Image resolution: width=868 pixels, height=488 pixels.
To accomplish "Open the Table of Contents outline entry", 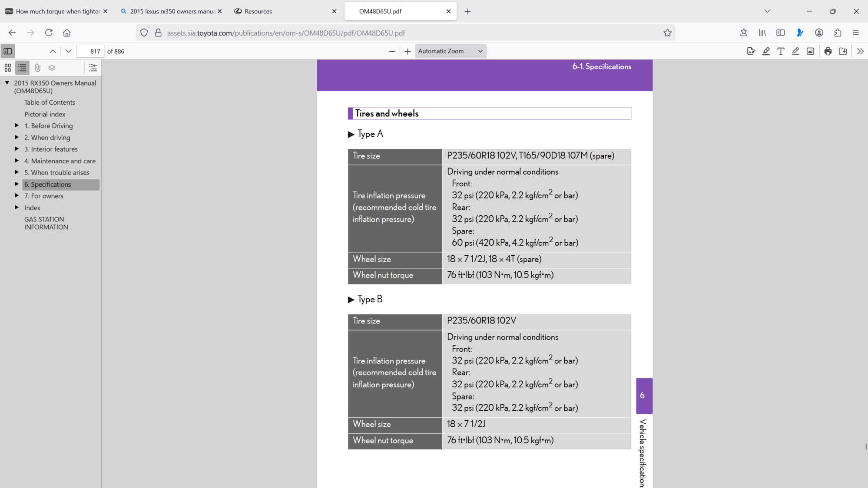I will click(50, 102).
